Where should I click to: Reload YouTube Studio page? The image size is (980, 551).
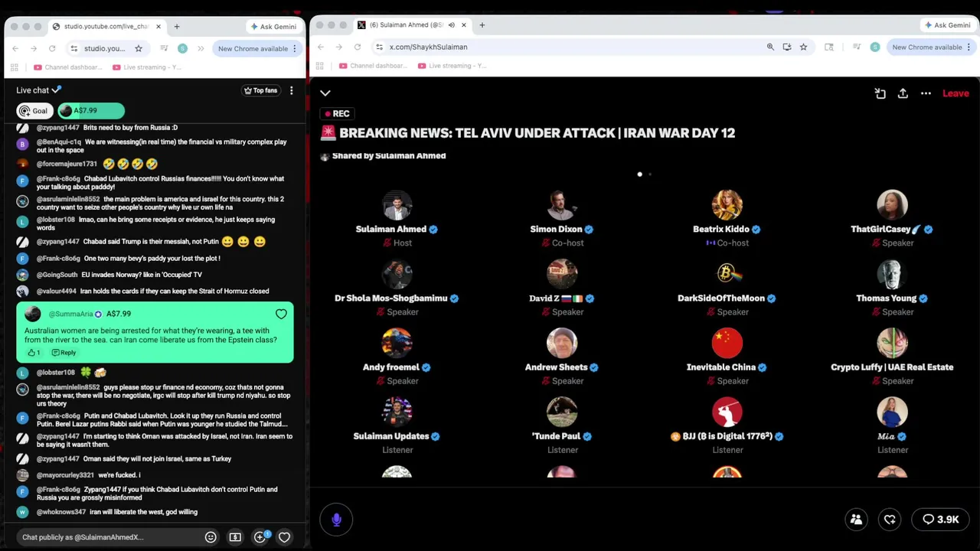coord(52,48)
